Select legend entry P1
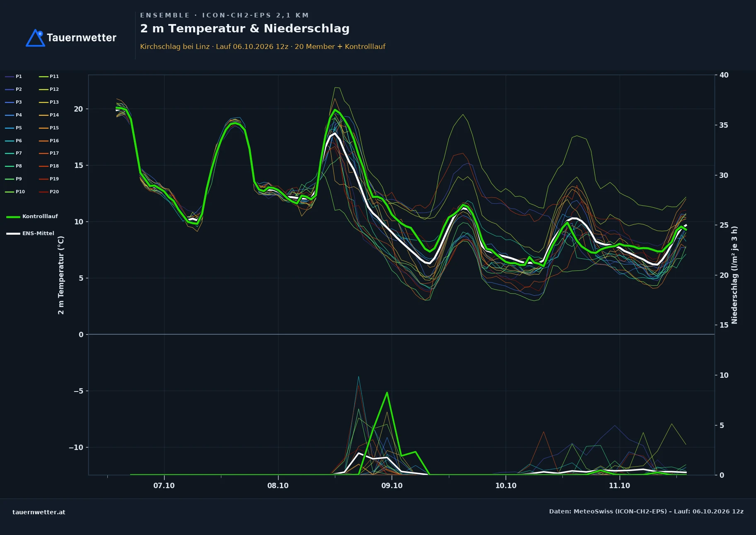756x535 pixels. pyautogui.click(x=14, y=76)
